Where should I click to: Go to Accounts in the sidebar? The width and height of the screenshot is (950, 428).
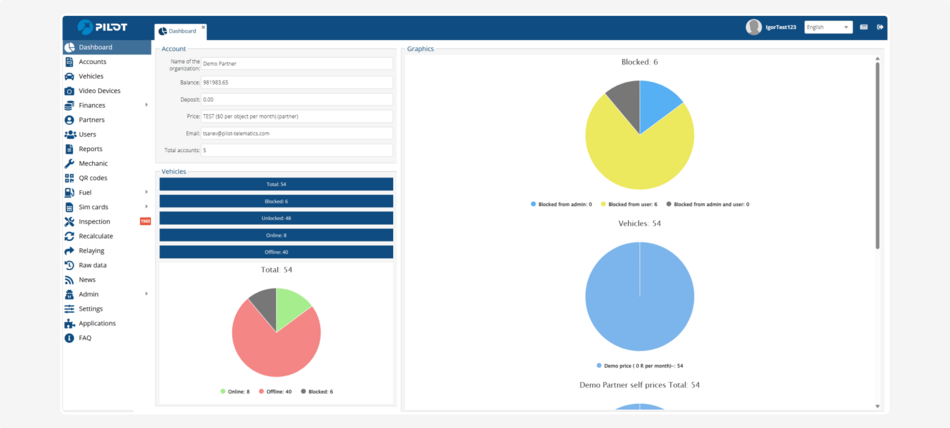(x=92, y=62)
